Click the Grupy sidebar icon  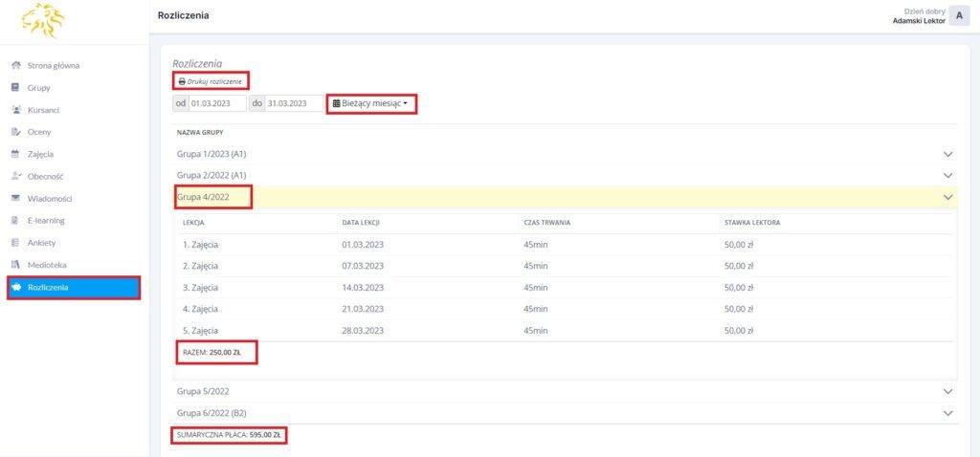15,88
